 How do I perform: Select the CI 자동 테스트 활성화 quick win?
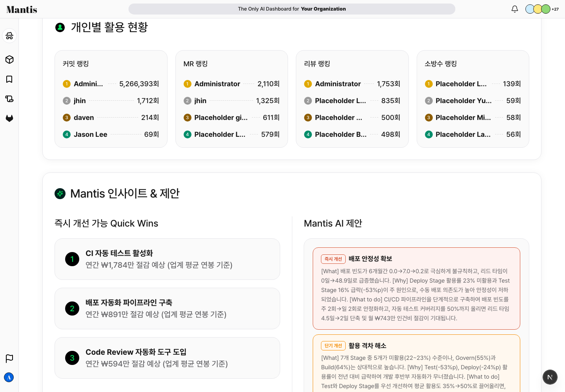167,259
